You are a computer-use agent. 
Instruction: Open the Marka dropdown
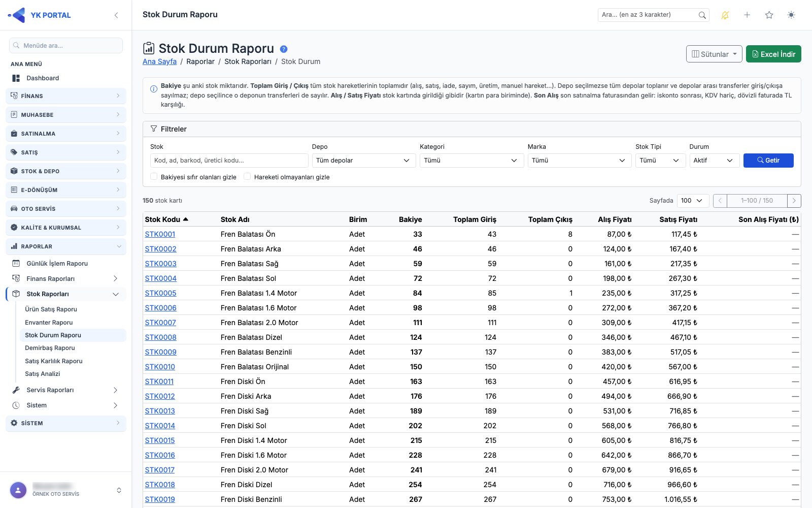pos(579,161)
